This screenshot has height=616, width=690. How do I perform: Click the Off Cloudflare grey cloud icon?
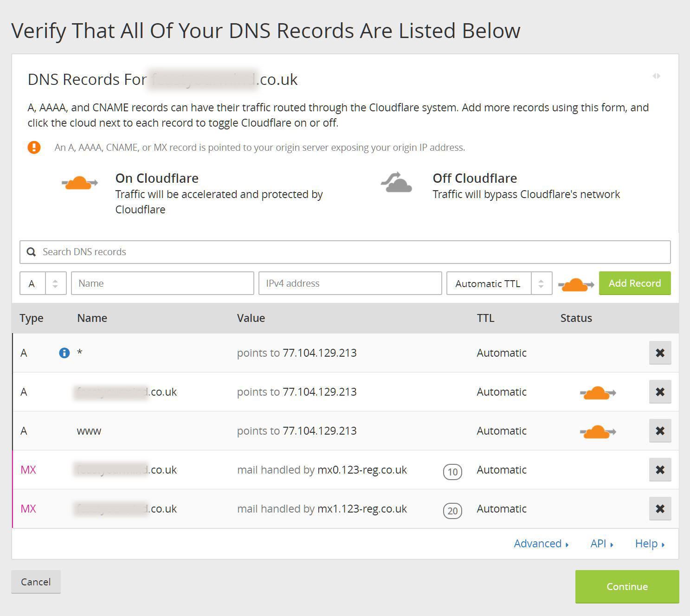397,182
